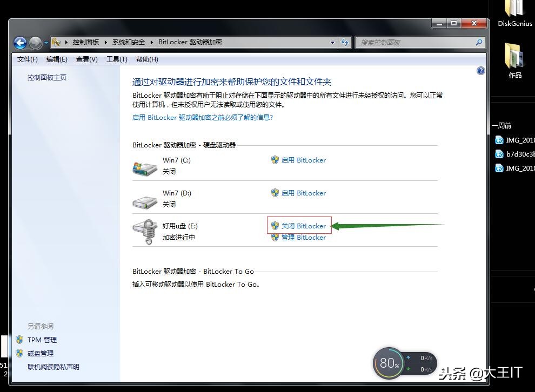
Task: Open the 工具(T) menu
Action: (116, 59)
